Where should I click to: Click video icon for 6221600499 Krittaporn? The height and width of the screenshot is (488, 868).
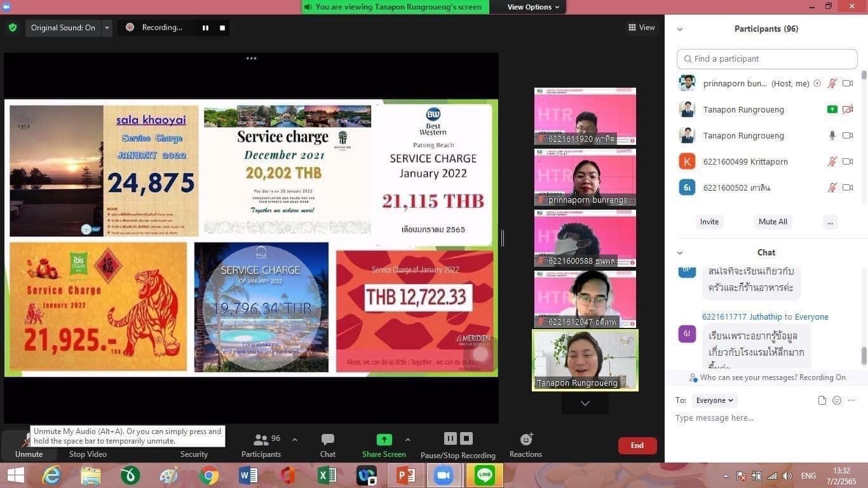(x=847, y=161)
